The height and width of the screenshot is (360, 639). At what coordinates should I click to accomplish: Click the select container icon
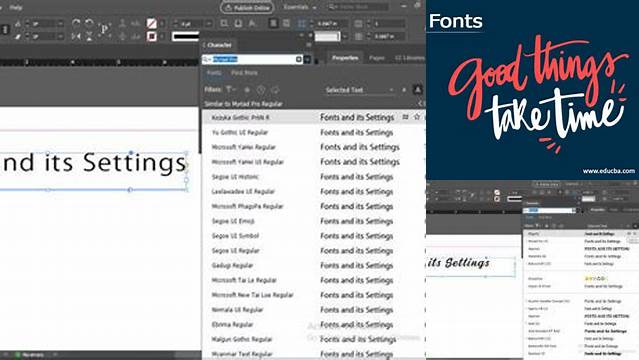pos(122,24)
